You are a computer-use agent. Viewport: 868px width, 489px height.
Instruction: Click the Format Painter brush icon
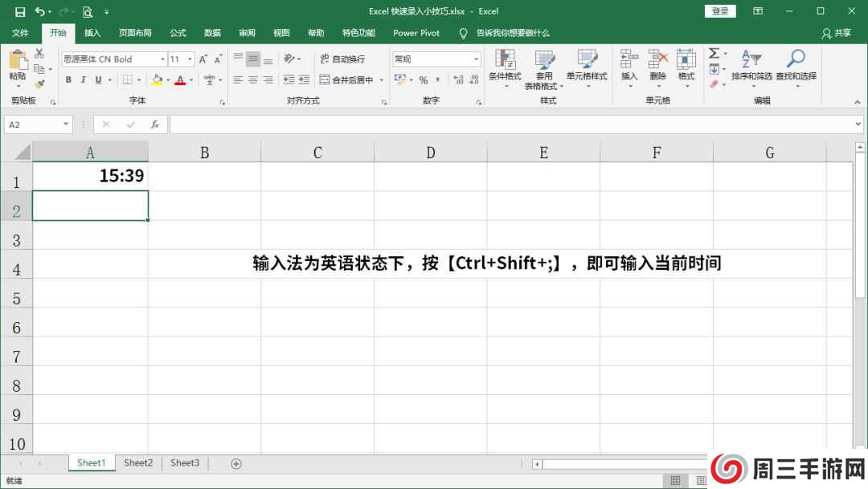tap(39, 84)
